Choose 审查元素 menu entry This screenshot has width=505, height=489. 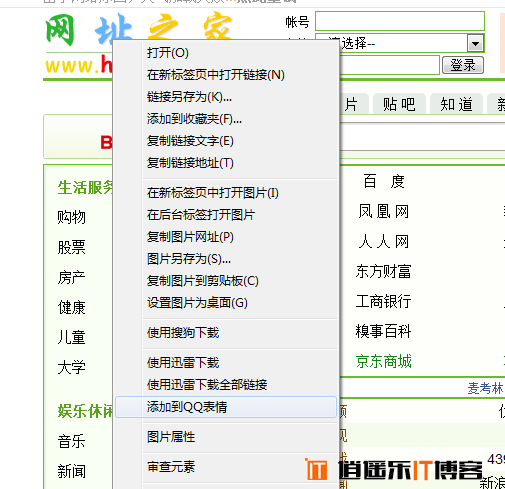pyautogui.click(x=226, y=467)
